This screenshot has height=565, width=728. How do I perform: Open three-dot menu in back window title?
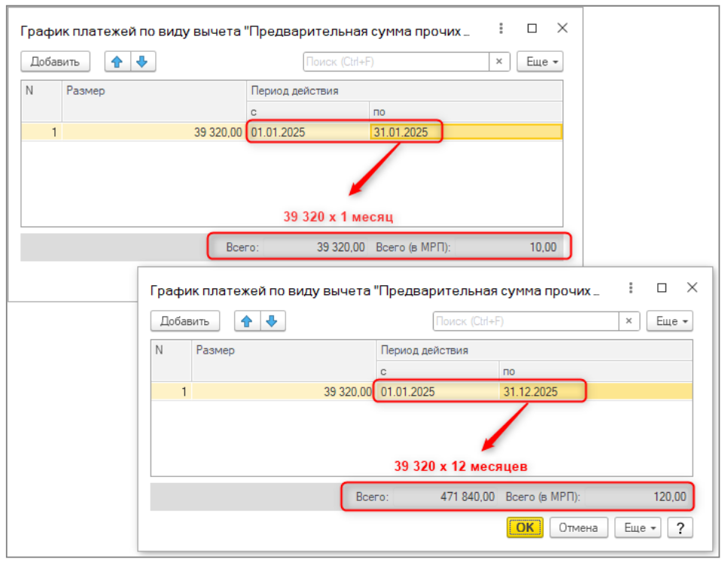click(x=501, y=29)
